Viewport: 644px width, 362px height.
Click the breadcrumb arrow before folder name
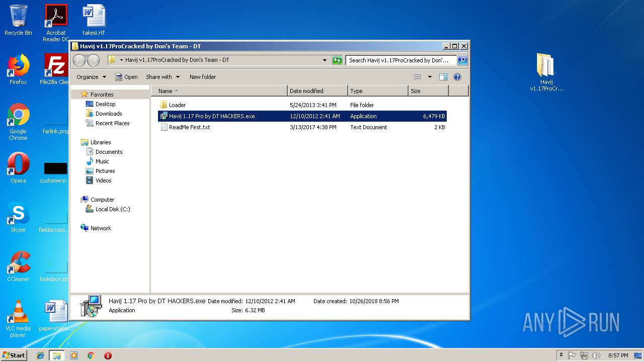pos(121,60)
